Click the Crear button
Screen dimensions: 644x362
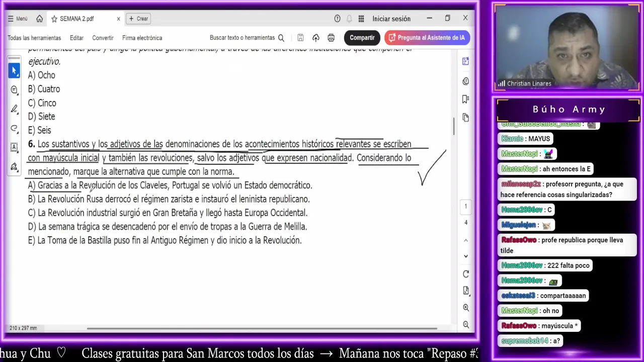tap(138, 19)
